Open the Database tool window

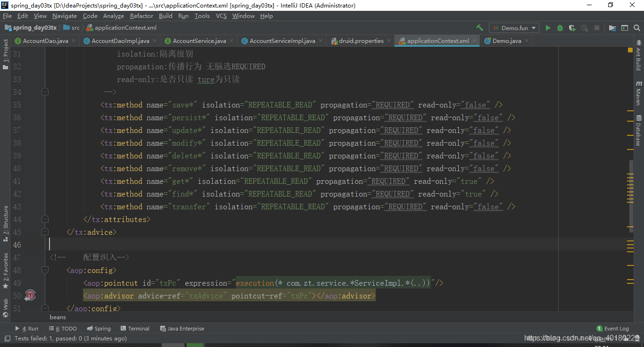coord(638,130)
